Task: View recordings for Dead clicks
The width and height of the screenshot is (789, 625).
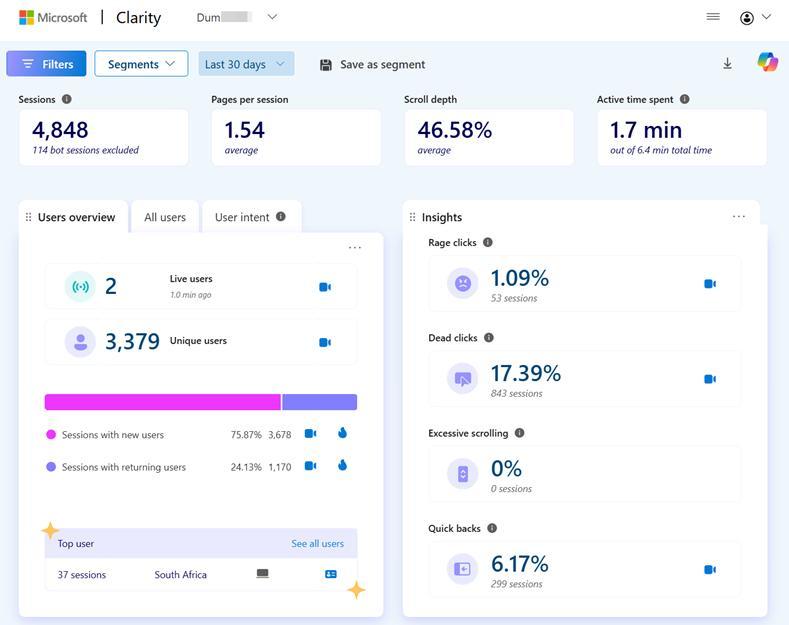Action: click(x=710, y=379)
